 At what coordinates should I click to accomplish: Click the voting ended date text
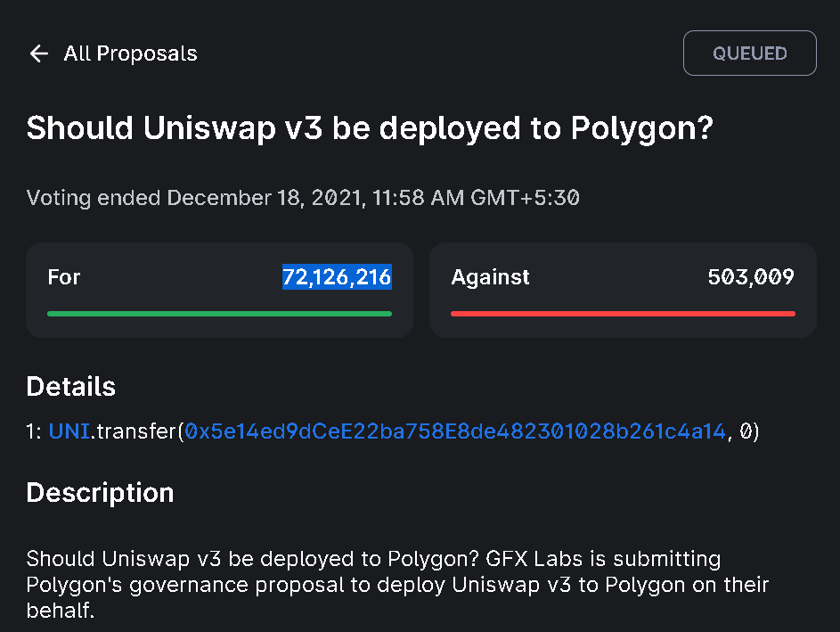(x=303, y=197)
